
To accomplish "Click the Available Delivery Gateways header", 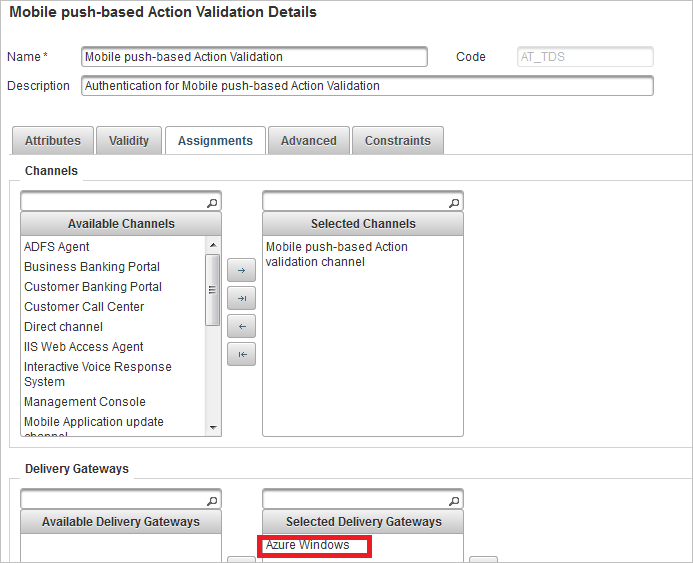I will click(x=121, y=521).
